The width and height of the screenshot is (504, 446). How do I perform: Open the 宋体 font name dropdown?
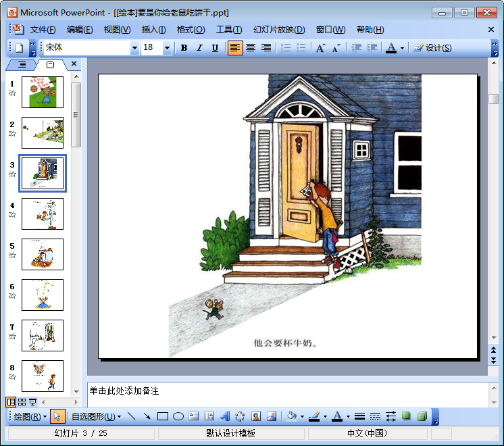tap(134, 48)
